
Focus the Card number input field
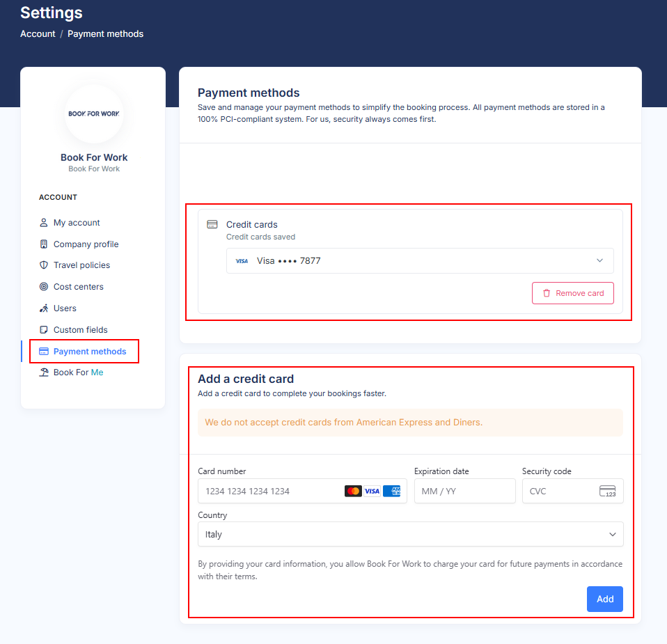[272, 491]
